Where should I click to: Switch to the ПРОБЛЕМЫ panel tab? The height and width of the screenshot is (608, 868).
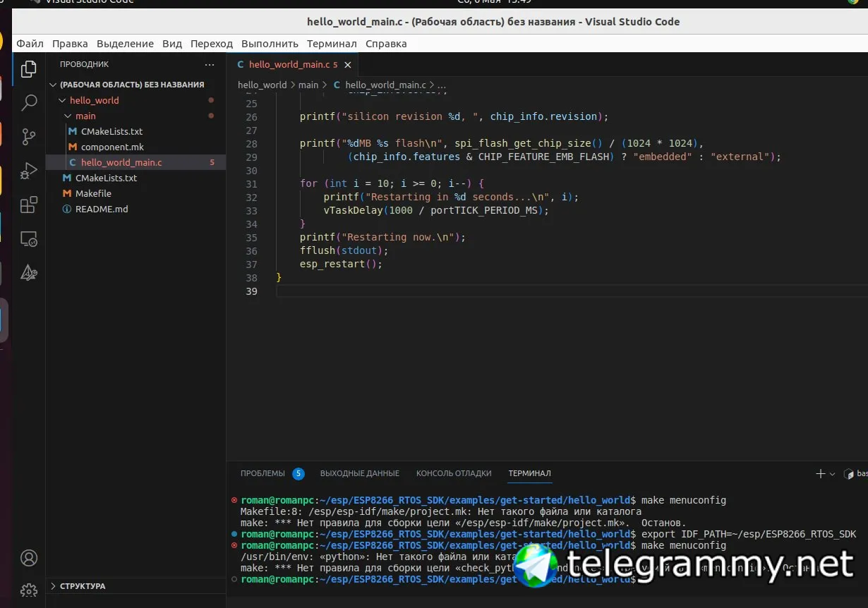click(263, 473)
